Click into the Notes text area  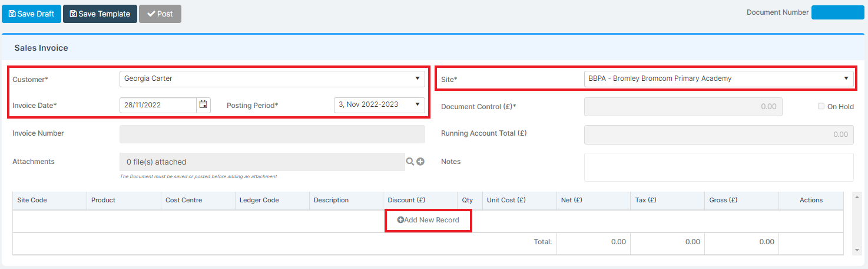tap(718, 167)
